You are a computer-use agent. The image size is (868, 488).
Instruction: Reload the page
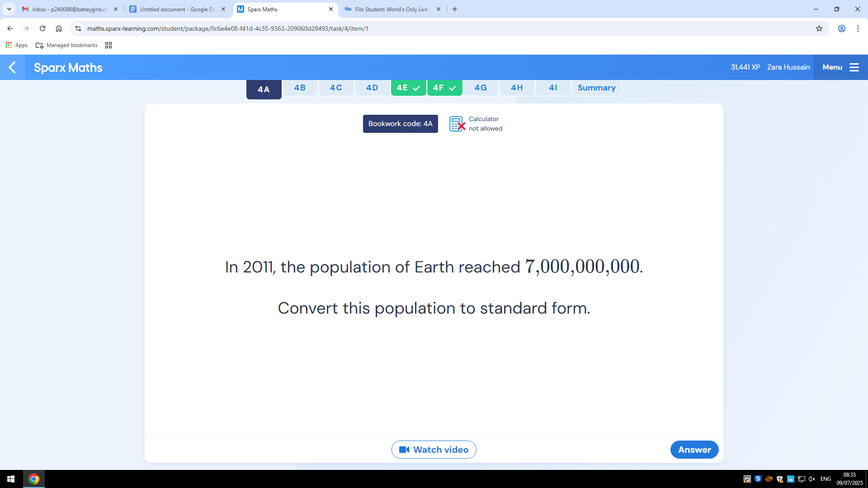click(42, 28)
